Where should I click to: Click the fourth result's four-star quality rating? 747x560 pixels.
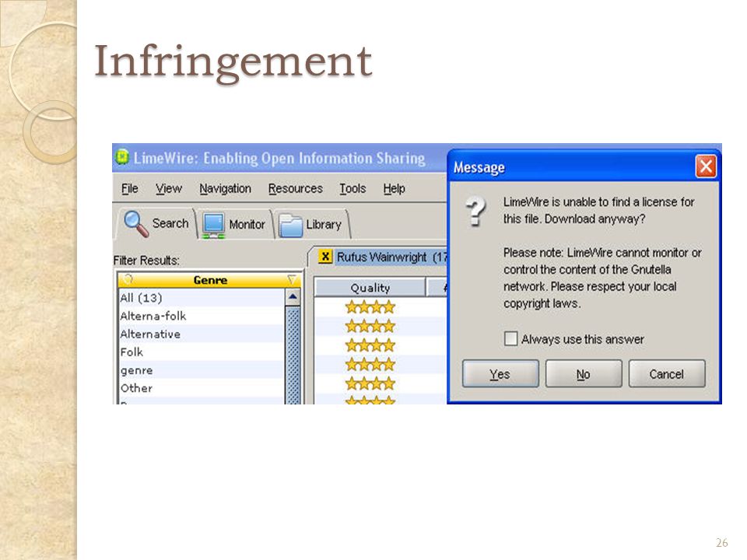(370, 364)
